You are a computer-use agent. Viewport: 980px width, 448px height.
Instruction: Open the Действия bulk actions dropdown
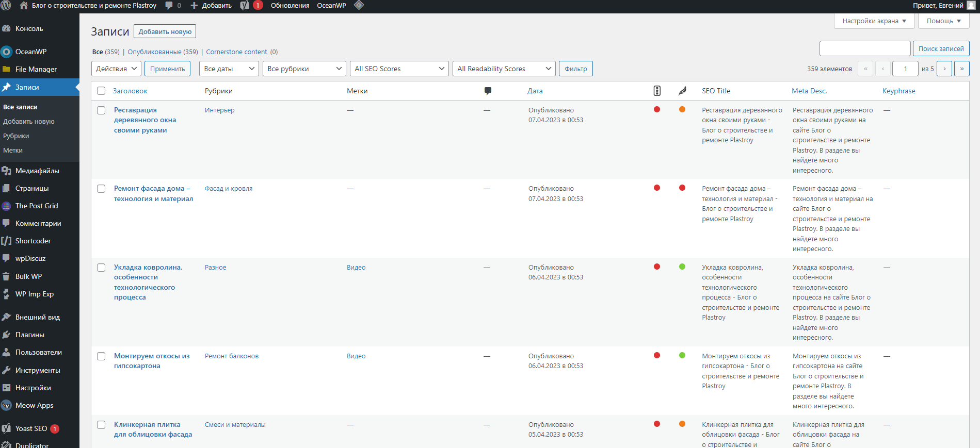[116, 69]
